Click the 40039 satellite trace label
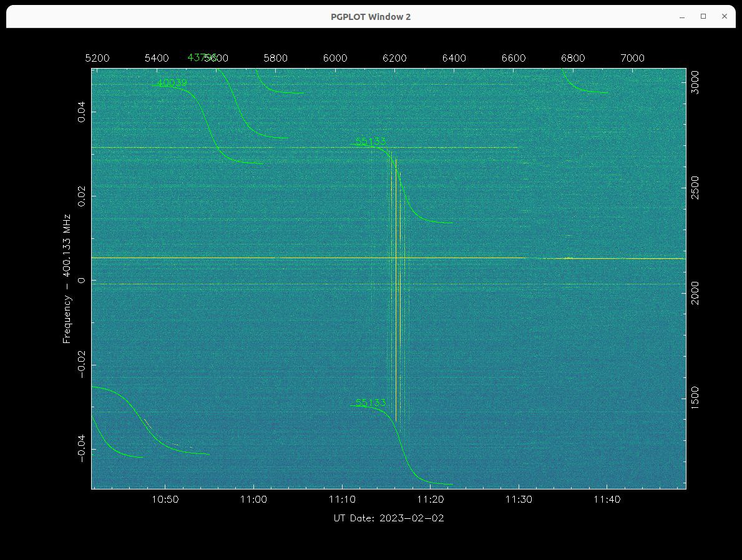This screenshot has width=742, height=560. [x=172, y=82]
